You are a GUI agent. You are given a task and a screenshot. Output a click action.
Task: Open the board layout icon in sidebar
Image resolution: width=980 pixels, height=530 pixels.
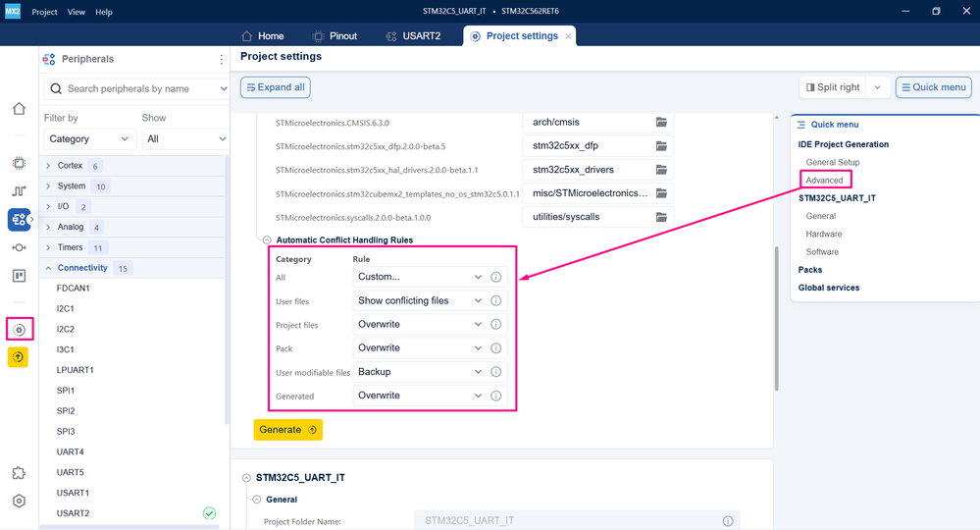(x=19, y=276)
